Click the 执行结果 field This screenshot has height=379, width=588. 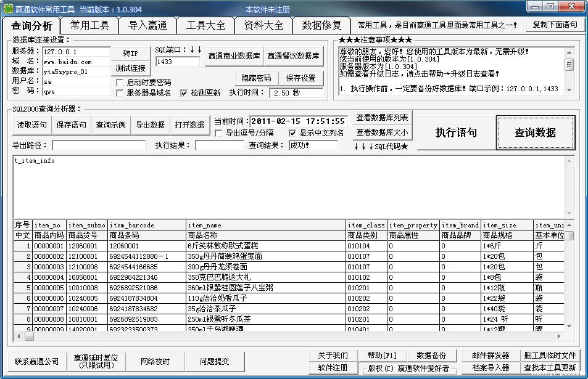(220, 145)
